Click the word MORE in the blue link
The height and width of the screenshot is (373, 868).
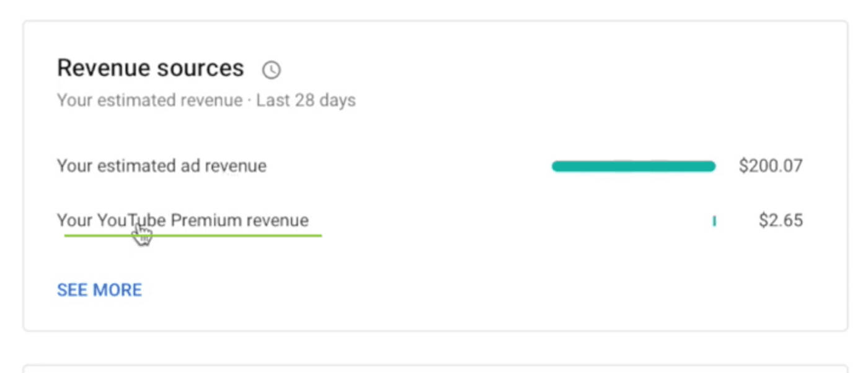click(x=117, y=290)
